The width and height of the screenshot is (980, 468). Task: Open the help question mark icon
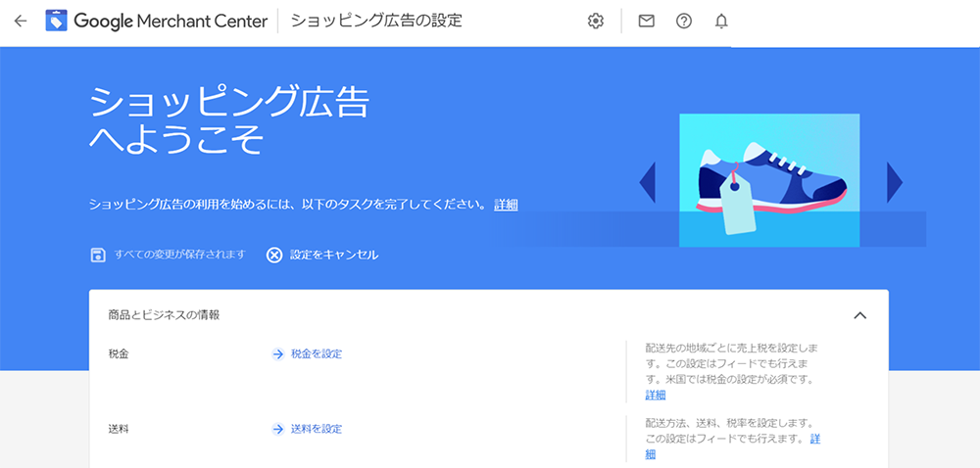pos(684,22)
